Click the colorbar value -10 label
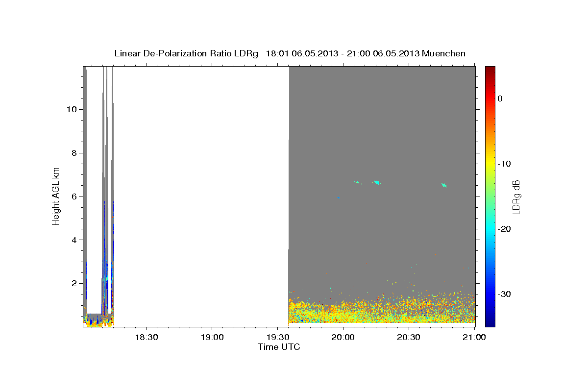Viewport: 588px width, 392px height. 505,164
